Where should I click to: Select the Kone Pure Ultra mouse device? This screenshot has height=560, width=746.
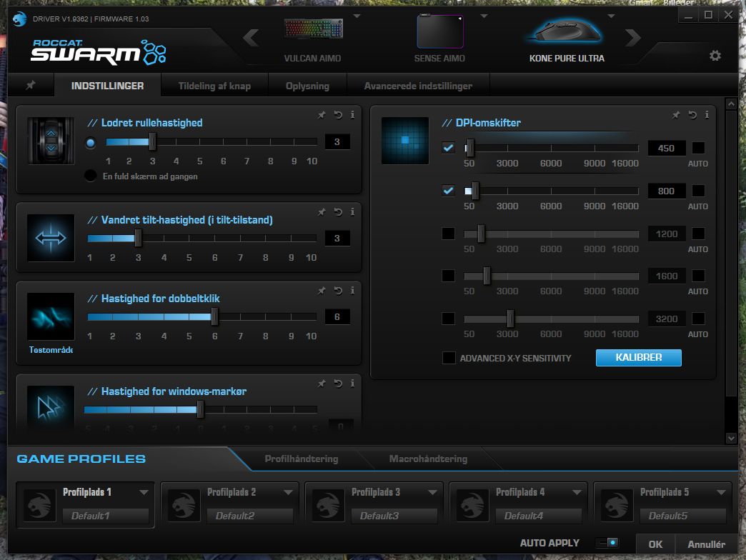click(567, 39)
